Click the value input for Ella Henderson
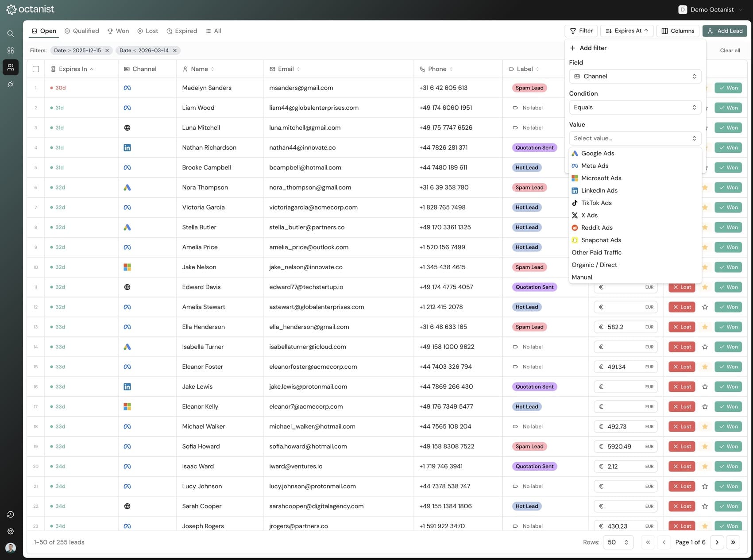The height and width of the screenshot is (560, 753). pyautogui.click(x=623, y=327)
